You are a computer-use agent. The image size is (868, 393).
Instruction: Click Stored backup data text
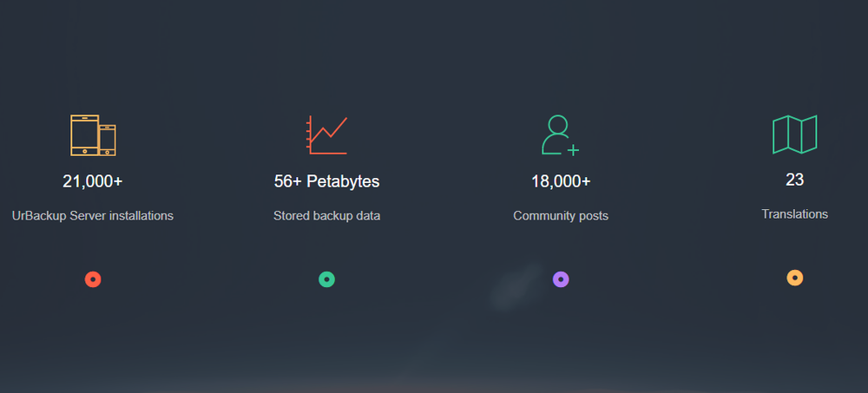coord(326,216)
